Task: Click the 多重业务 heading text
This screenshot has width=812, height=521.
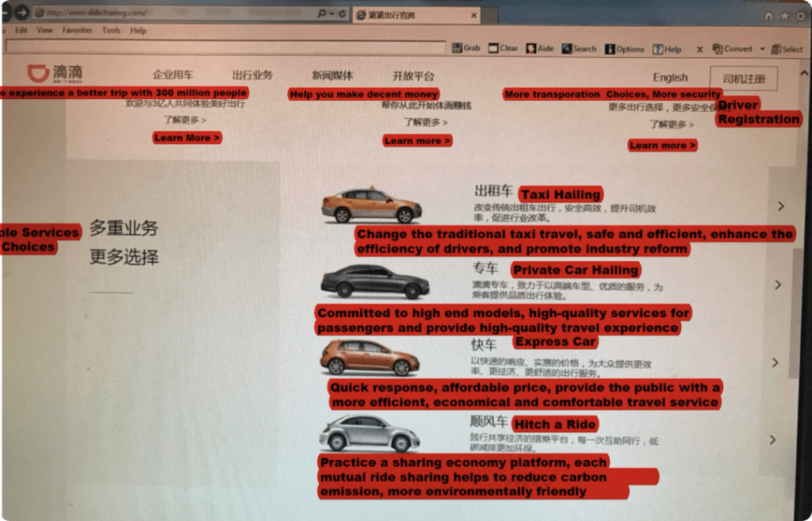Action: point(124,228)
